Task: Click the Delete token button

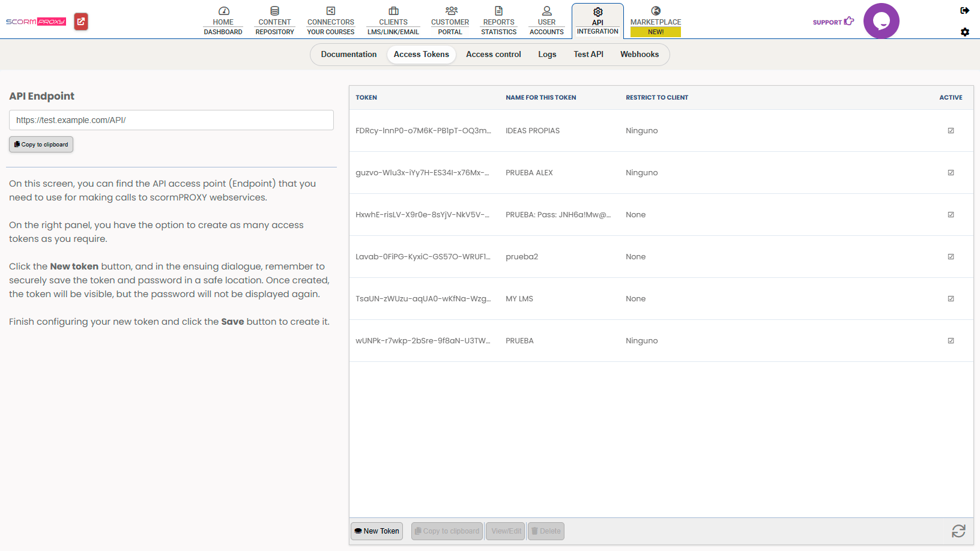Action: click(x=546, y=531)
